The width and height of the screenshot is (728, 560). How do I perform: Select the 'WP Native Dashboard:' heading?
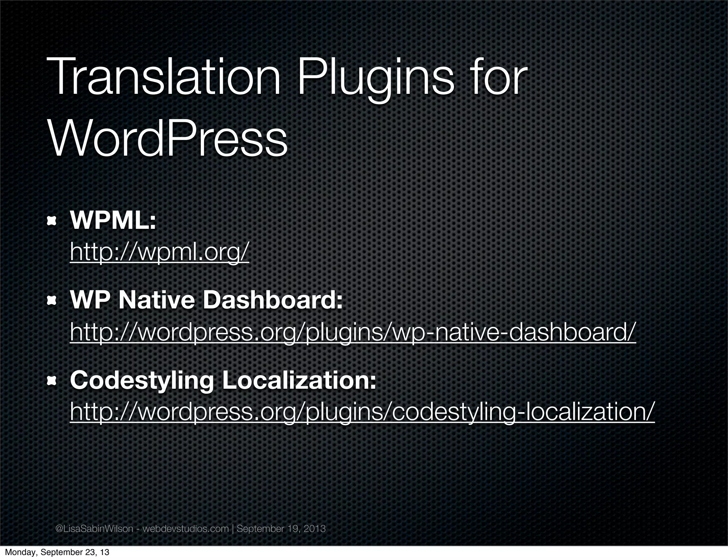207,301
